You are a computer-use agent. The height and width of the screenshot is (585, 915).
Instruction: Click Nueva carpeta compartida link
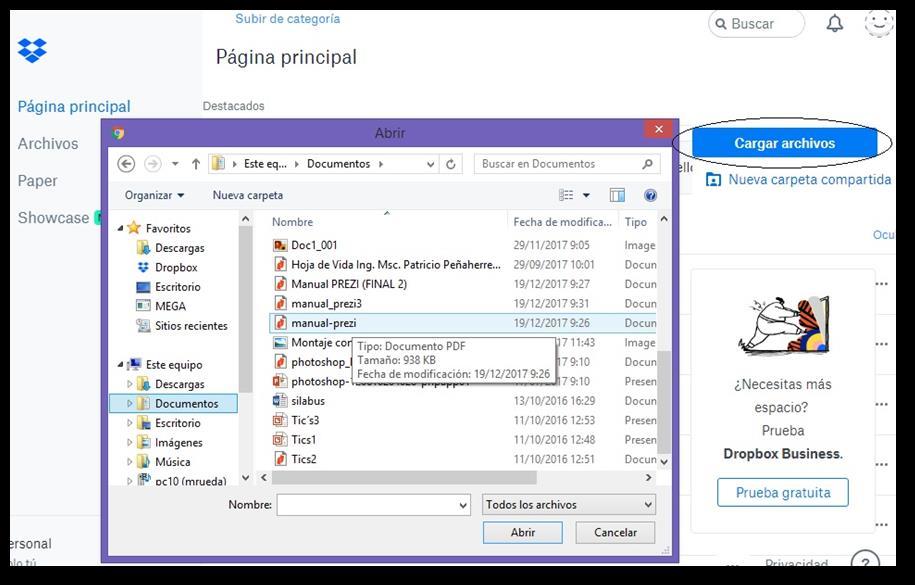pyautogui.click(x=809, y=180)
